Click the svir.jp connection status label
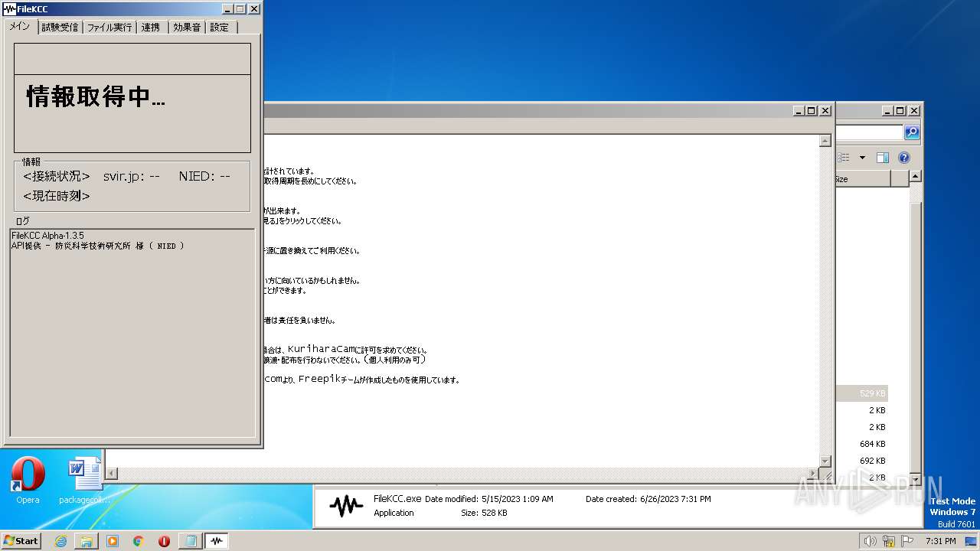 coord(131,177)
